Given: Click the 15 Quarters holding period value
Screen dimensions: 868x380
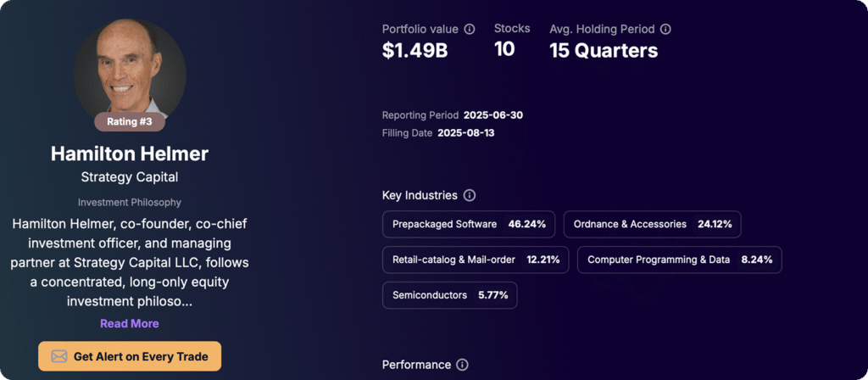Looking at the screenshot, I should 604,51.
